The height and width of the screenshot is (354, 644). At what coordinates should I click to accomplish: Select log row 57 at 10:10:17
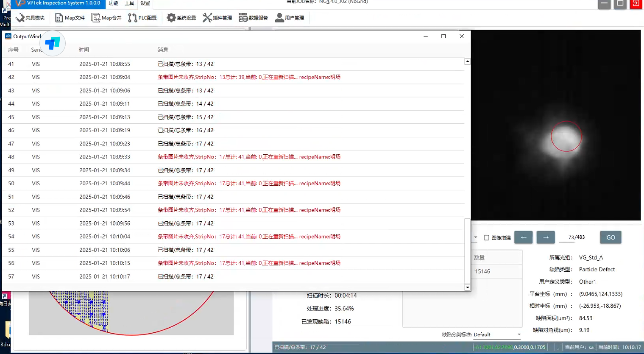coord(233,276)
